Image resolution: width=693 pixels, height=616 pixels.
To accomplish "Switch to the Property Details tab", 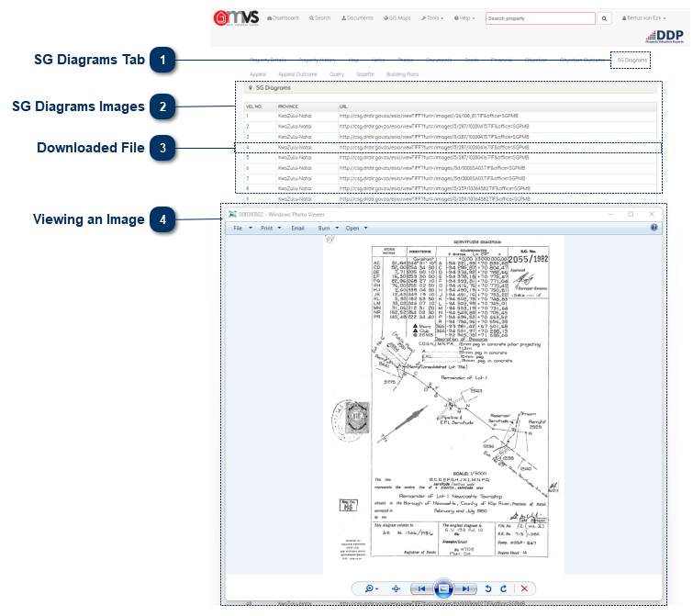I will pos(268,60).
